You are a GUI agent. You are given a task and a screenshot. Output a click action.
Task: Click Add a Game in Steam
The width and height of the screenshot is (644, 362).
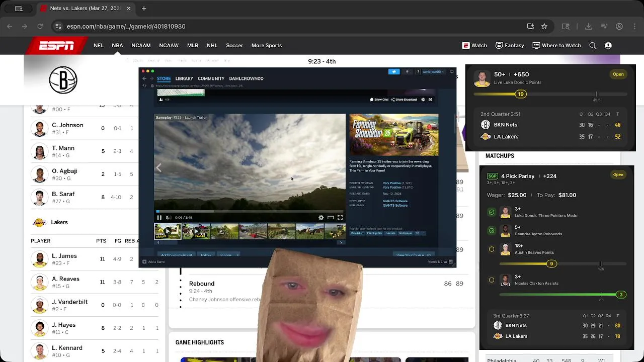point(153,261)
